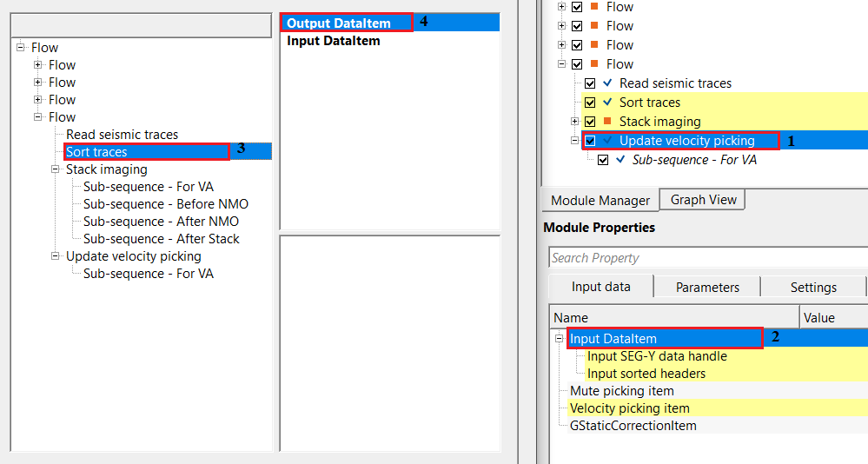Image resolution: width=868 pixels, height=464 pixels.
Task: Select Output DataItem in the middle list
Action: pyautogui.click(x=390, y=23)
